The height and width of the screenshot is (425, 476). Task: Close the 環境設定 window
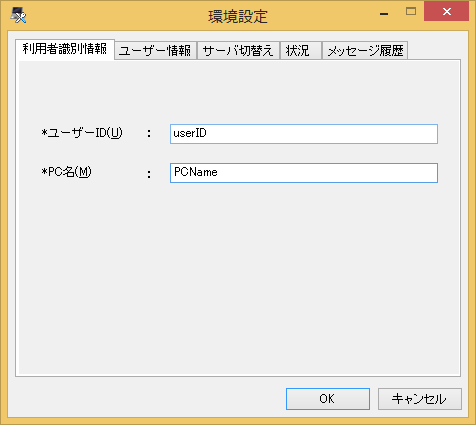[x=446, y=12]
